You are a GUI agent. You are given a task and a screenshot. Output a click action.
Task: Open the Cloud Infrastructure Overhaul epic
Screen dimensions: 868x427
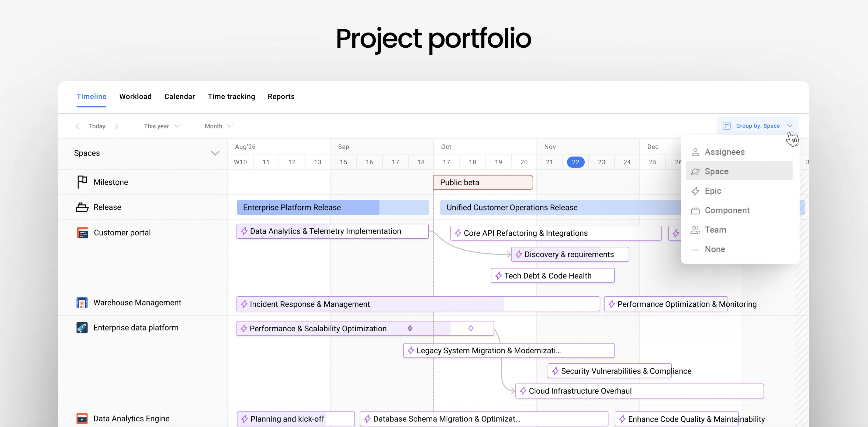[x=639, y=391]
